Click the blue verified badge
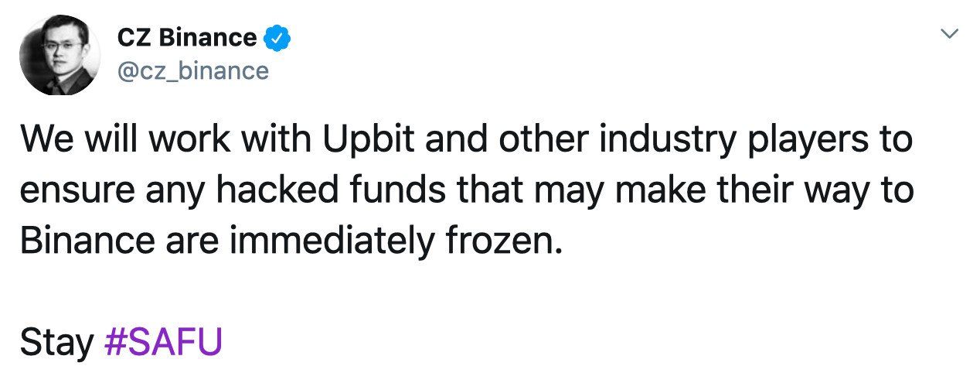Screen dimensions: 980x390 [x=277, y=37]
